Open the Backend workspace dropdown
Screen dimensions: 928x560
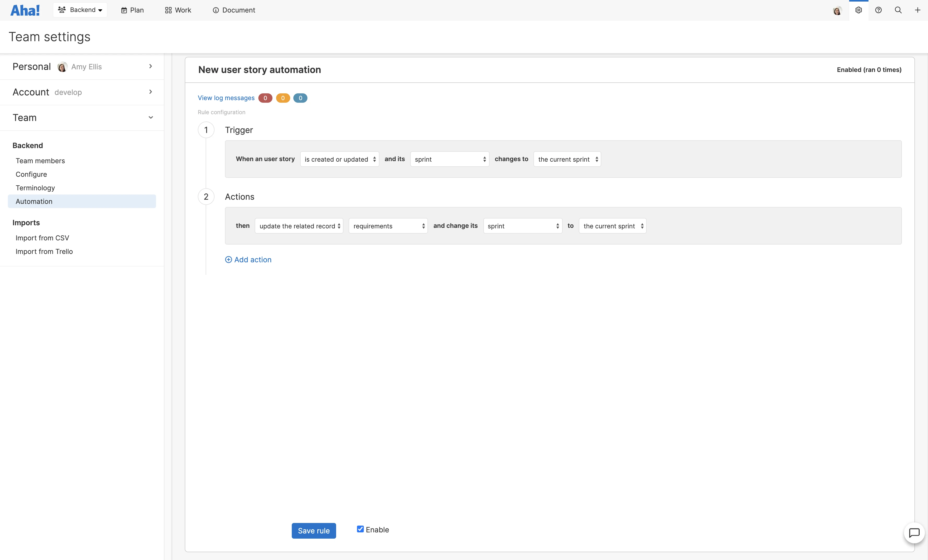pyautogui.click(x=80, y=10)
